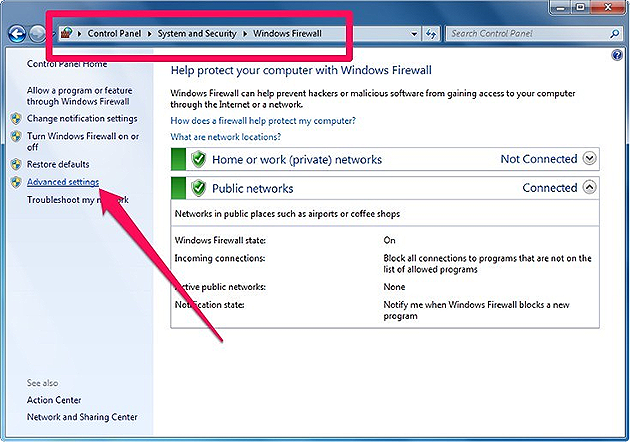Select System and Security in breadcrumb
Image resolution: width=630 pixels, height=442 pixels.
199,33
